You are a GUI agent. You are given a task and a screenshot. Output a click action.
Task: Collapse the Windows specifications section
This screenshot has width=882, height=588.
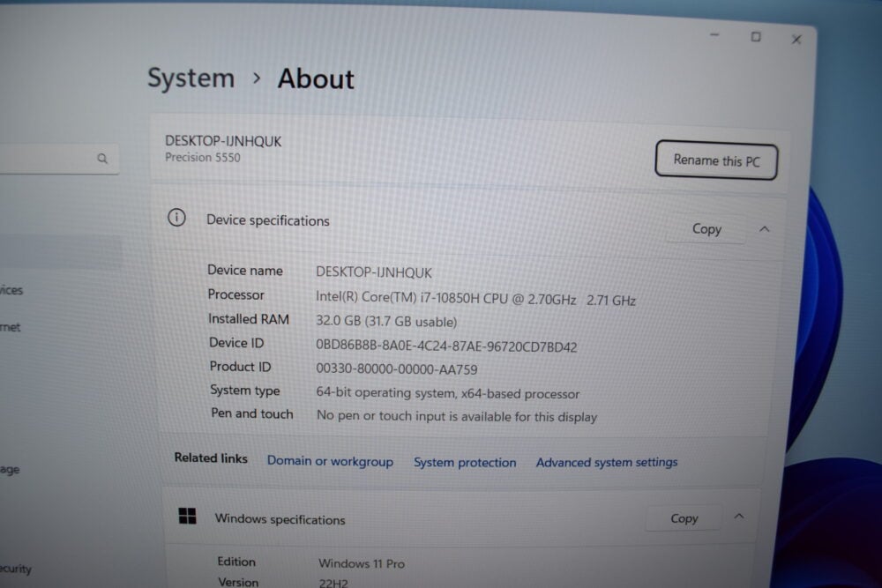(739, 516)
